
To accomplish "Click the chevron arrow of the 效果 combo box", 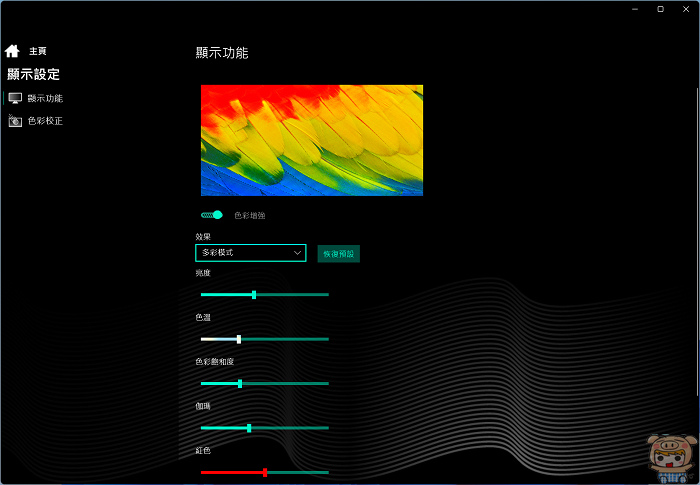I will pyautogui.click(x=297, y=254).
